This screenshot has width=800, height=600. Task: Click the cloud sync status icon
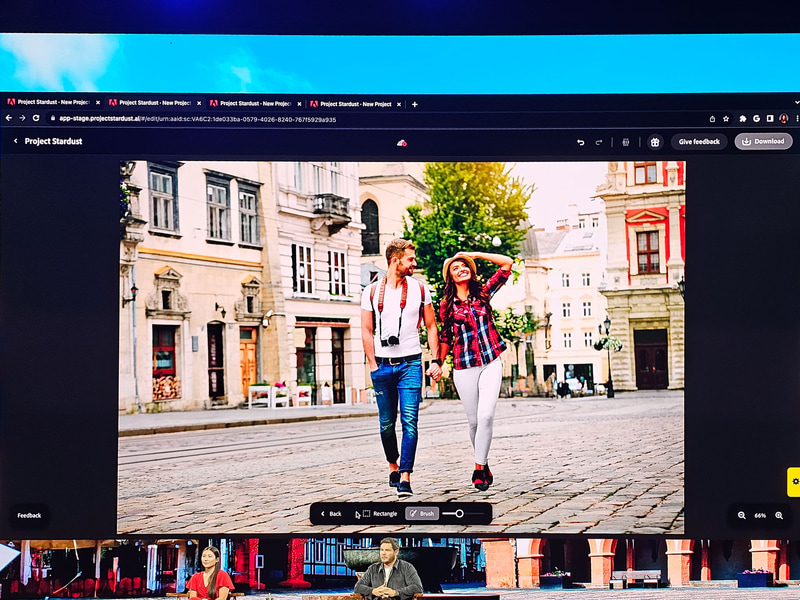click(x=402, y=143)
